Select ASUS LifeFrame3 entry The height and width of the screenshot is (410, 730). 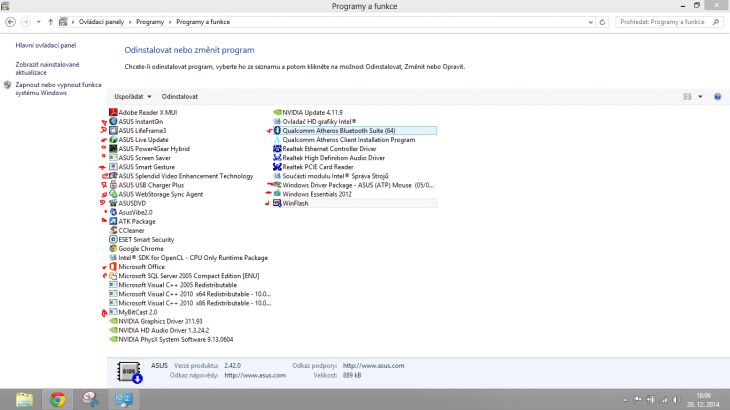[x=142, y=130]
